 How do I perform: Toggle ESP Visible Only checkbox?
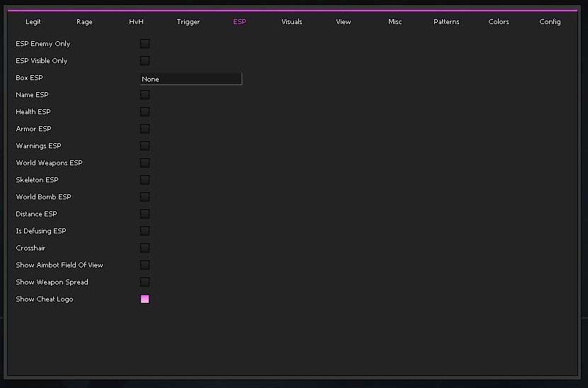pos(145,61)
